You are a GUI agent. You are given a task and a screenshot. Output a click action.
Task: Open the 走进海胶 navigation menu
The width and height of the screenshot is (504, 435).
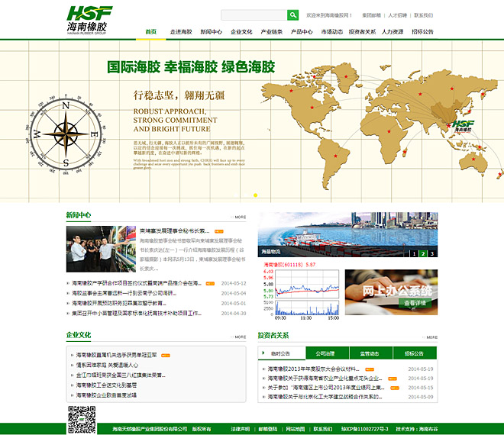pos(181,32)
